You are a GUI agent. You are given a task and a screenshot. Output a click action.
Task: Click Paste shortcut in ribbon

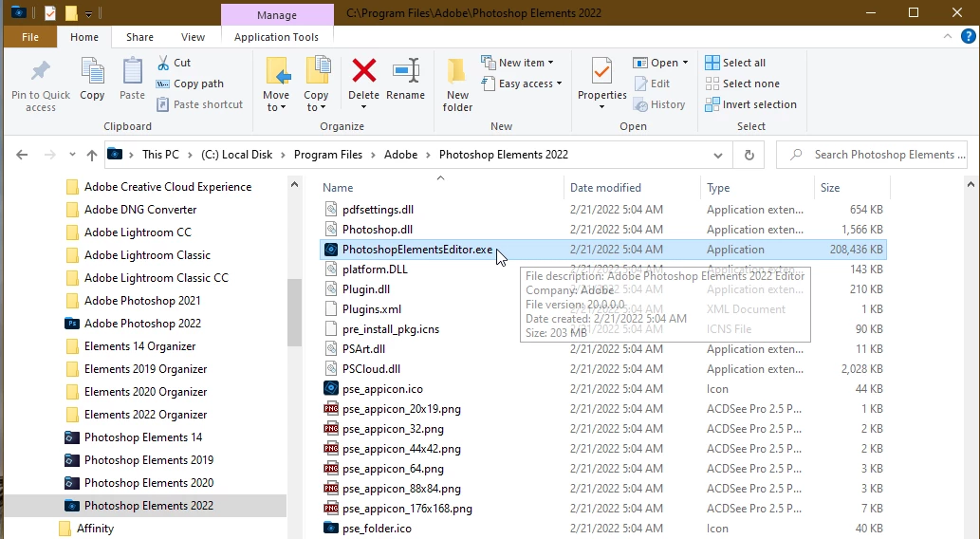coord(200,104)
